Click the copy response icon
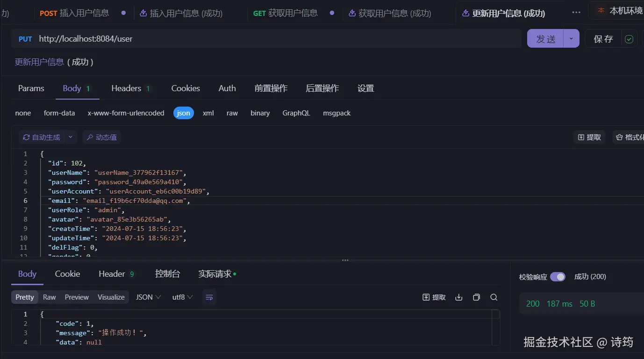Viewport: 644px width, 359px height. (x=476, y=297)
